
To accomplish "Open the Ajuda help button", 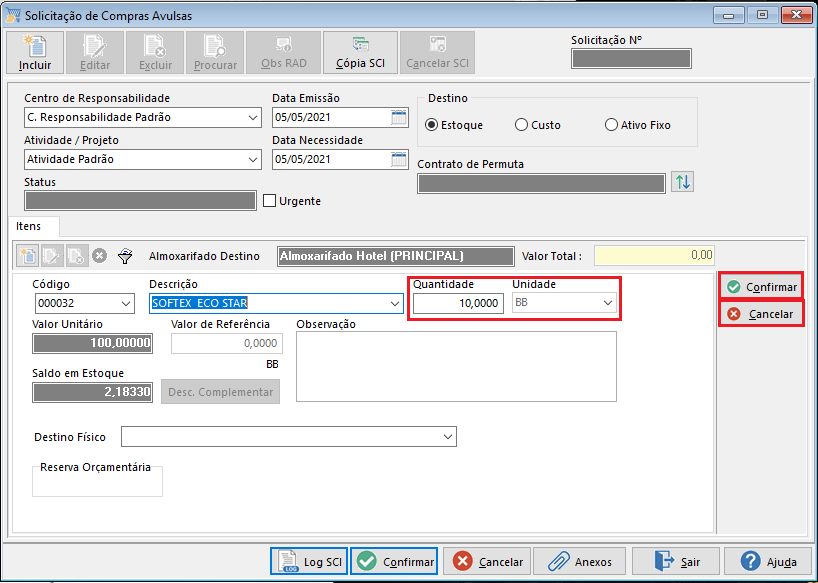I will coord(768,561).
